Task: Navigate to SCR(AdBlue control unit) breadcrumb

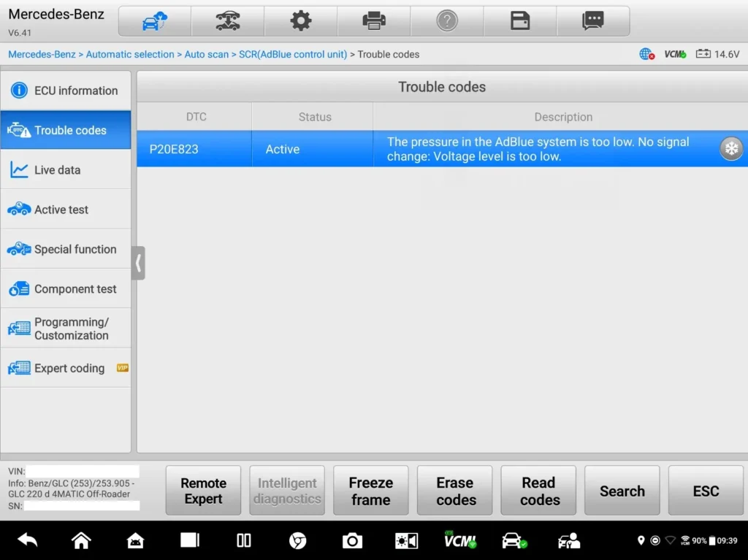Action: pos(293,54)
